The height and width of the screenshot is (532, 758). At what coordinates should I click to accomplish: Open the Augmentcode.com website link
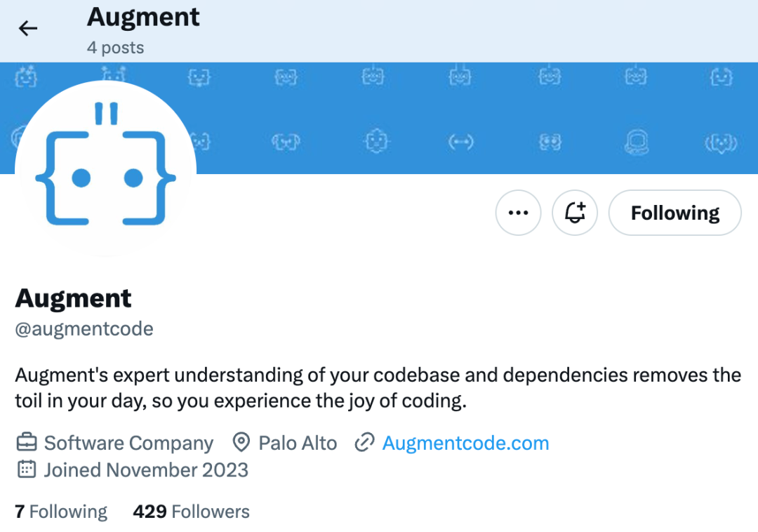click(x=465, y=444)
